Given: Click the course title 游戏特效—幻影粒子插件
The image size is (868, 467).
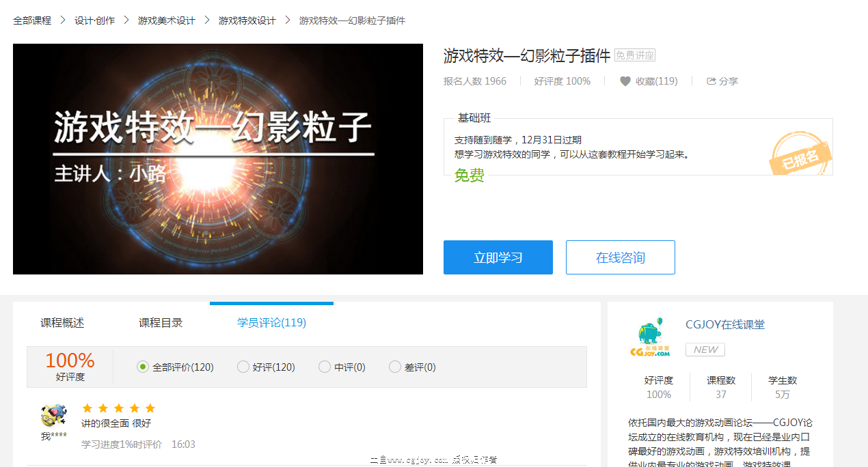Looking at the screenshot, I should (x=527, y=56).
